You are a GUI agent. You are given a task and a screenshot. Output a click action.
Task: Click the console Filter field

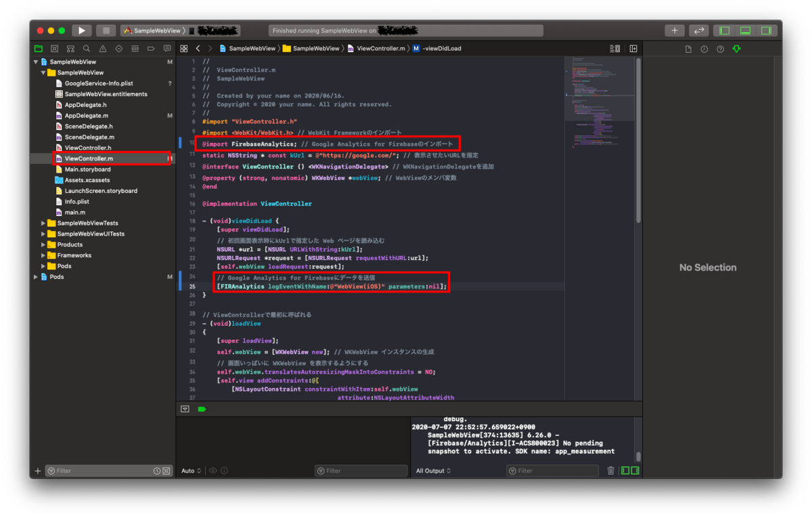552,471
